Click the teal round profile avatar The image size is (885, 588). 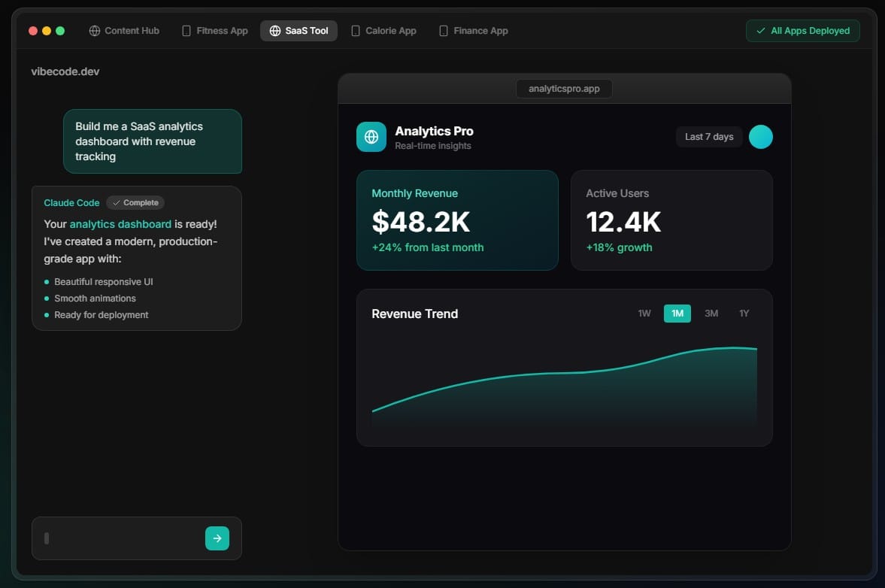[760, 137]
